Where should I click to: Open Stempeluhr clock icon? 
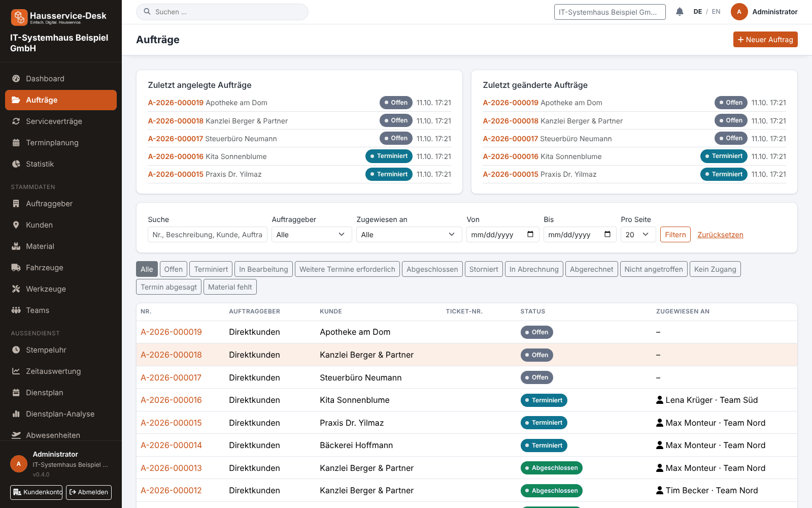[16, 350]
